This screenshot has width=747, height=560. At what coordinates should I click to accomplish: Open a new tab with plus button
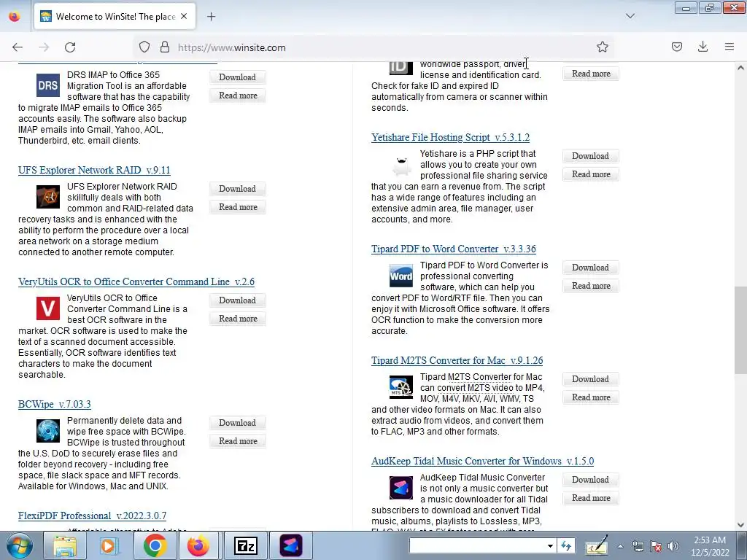(x=211, y=17)
